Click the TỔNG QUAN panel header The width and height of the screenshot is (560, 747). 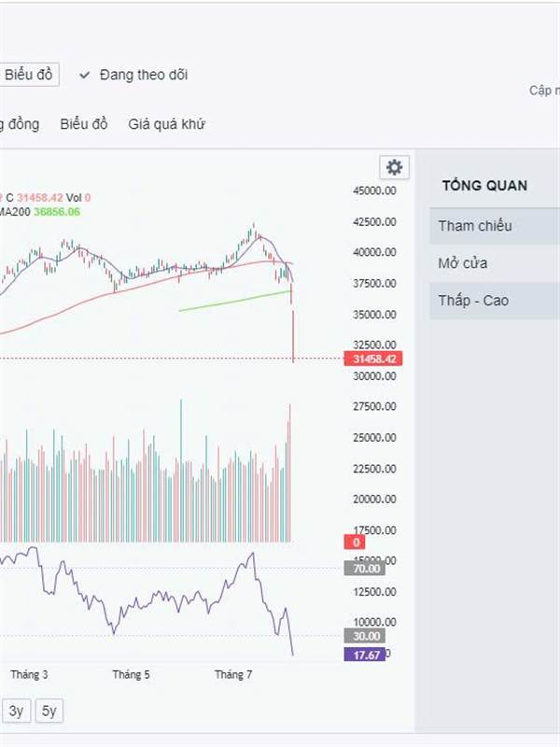484,185
